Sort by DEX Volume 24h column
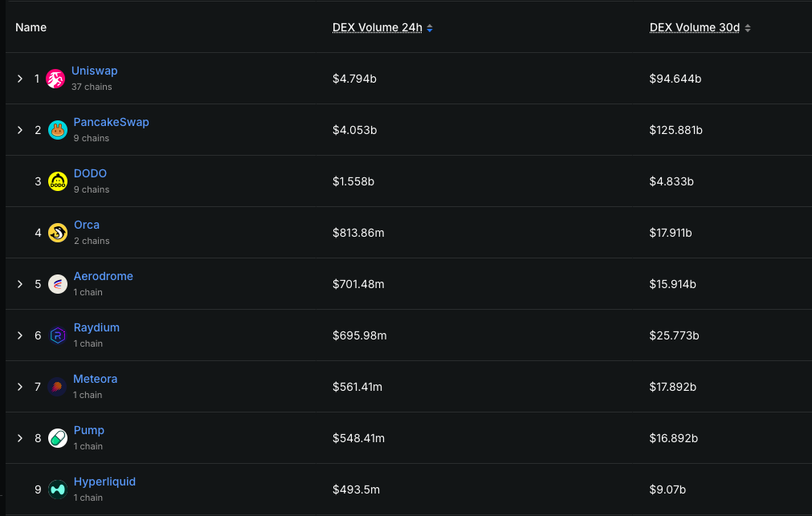The width and height of the screenshot is (812, 516). pos(382,28)
